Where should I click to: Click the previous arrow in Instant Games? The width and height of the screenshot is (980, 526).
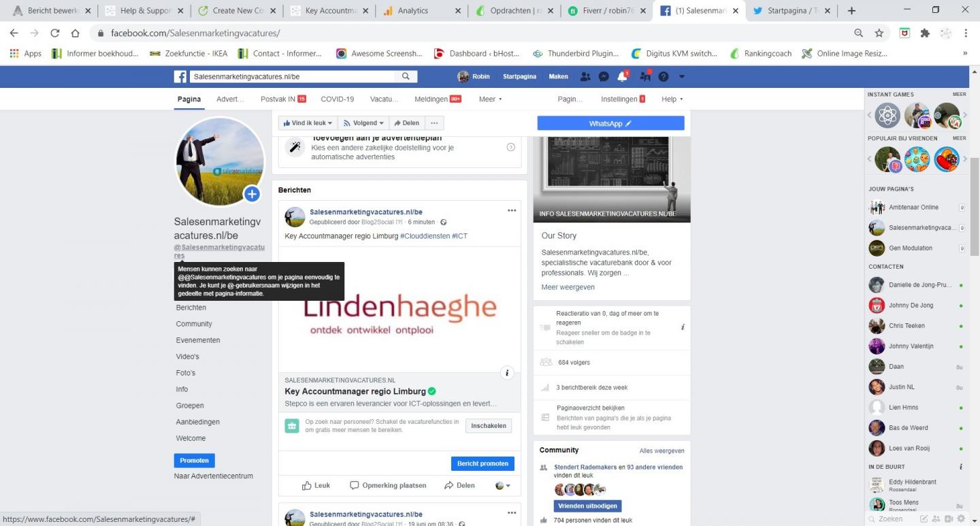[870, 116]
